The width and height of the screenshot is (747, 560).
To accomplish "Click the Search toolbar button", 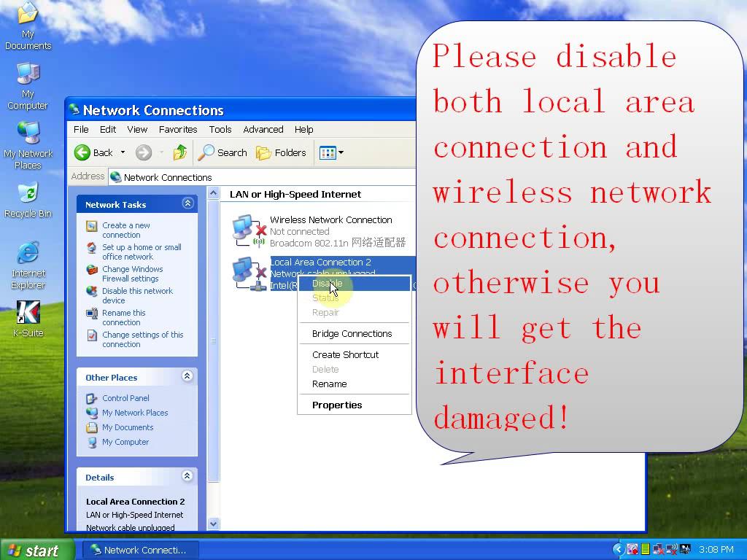I will pos(222,152).
